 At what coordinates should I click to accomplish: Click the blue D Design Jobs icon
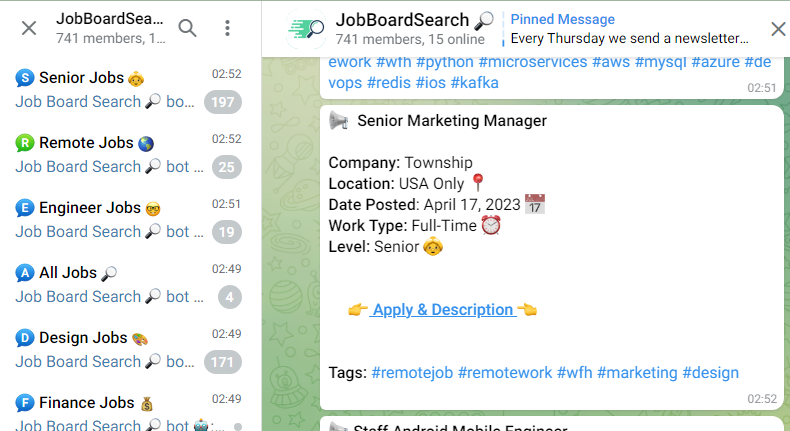[x=25, y=337]
